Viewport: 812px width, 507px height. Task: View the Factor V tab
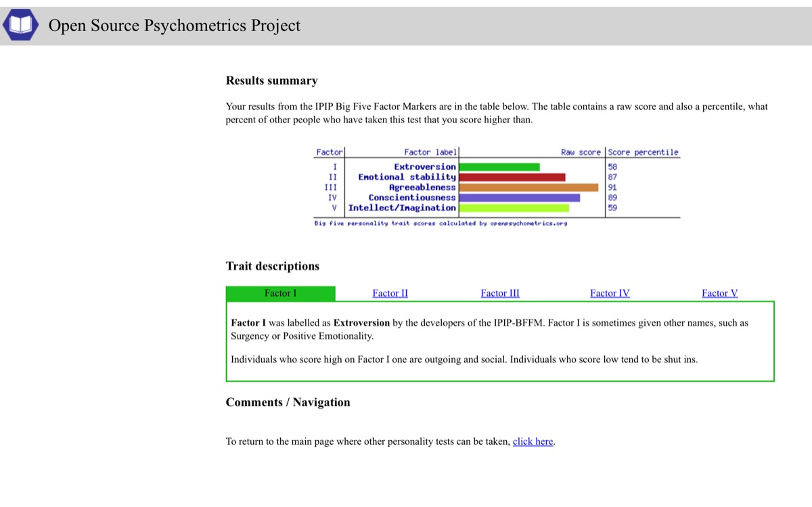tap(719, 293)
